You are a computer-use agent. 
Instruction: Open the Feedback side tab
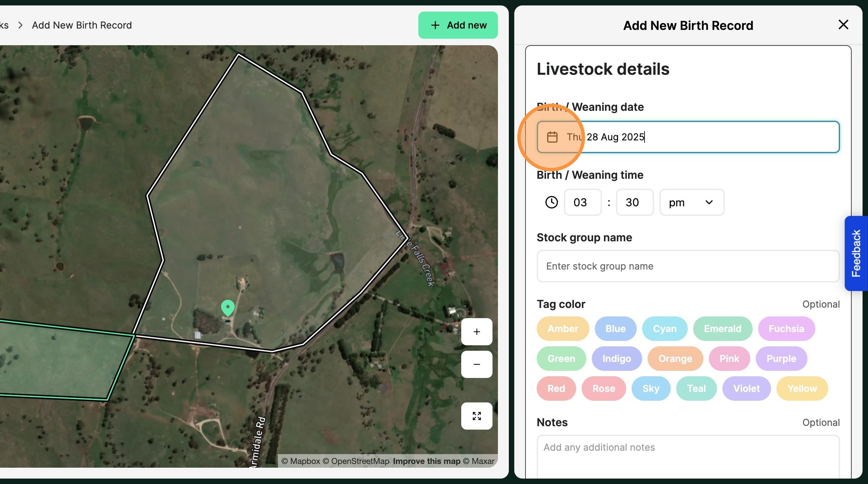856,253
